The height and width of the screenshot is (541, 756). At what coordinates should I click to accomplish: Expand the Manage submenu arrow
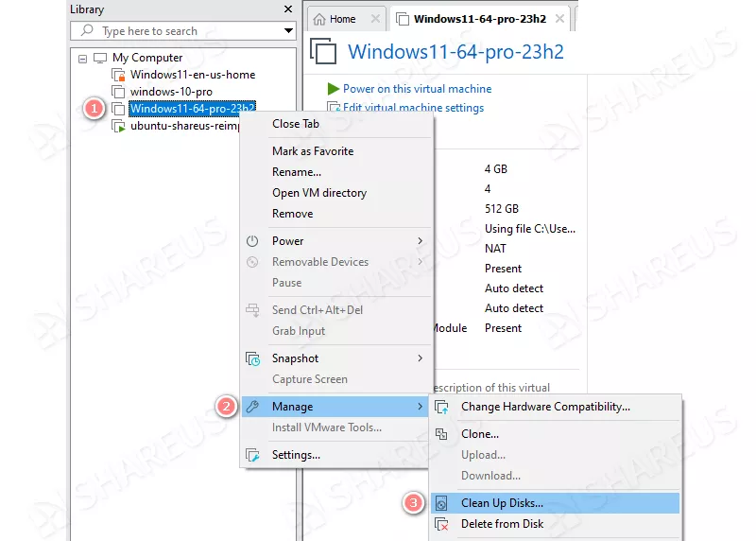pos(420,407)
